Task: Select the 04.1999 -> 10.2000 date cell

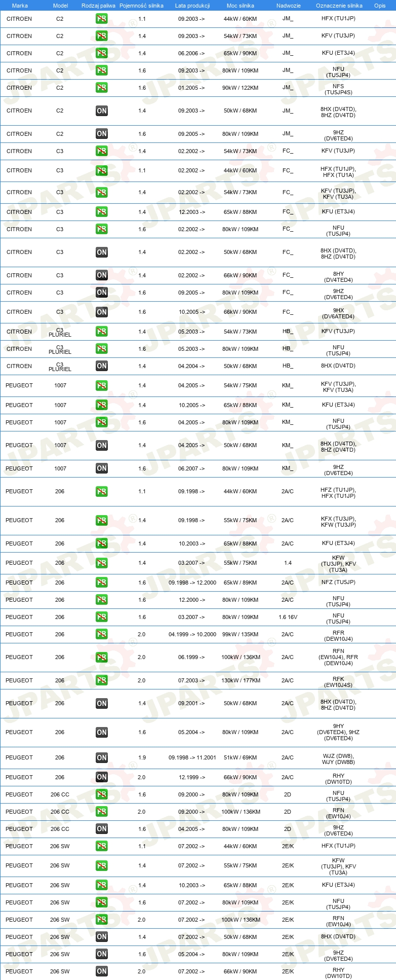Action: 192,634
